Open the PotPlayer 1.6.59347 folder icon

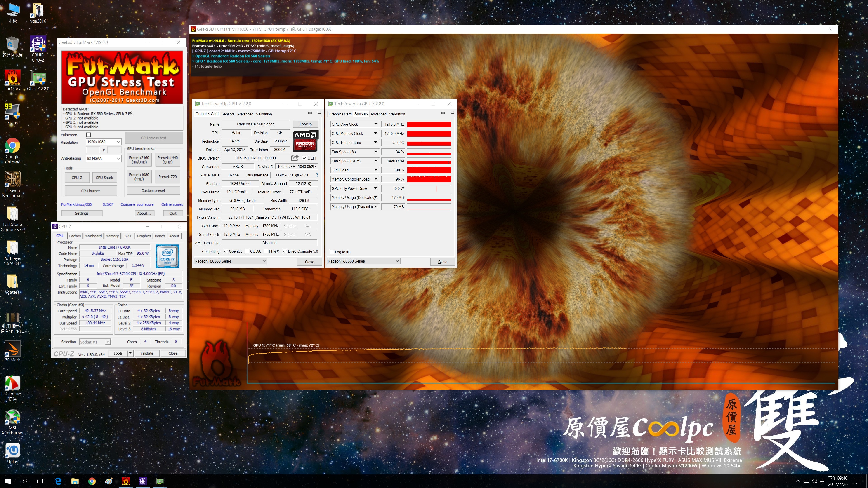coord(12,253)
